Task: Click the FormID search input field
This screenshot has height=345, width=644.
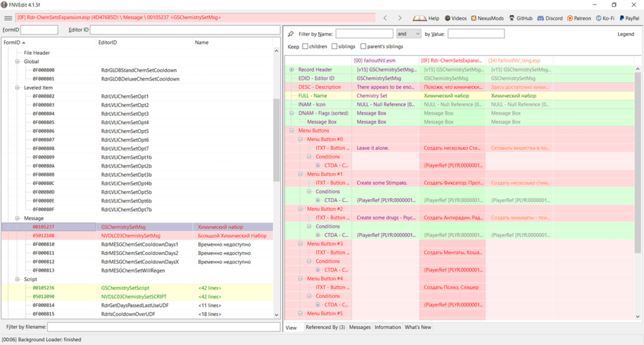Action: [39, 30]
